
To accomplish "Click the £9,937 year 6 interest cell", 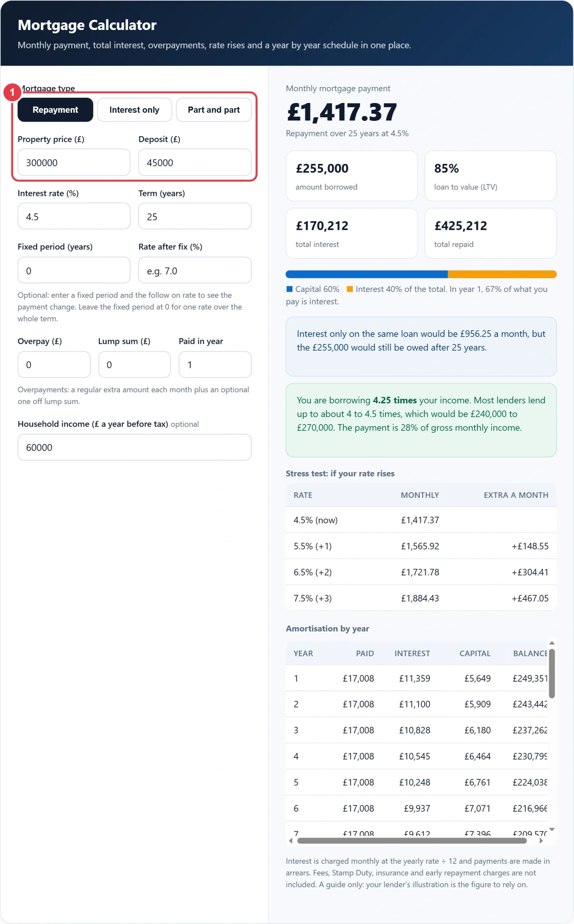I will (x=417, y=809).
